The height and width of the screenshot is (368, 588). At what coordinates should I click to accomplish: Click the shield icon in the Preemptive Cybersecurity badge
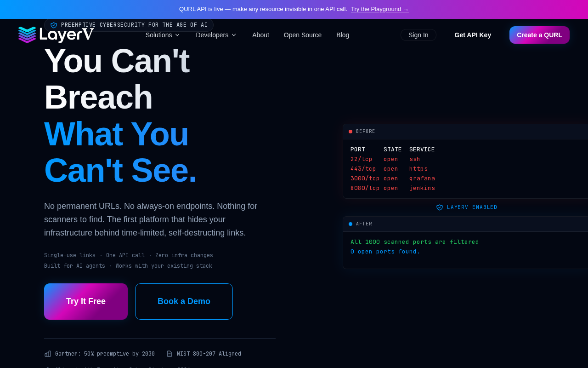(x=54, y=25)
